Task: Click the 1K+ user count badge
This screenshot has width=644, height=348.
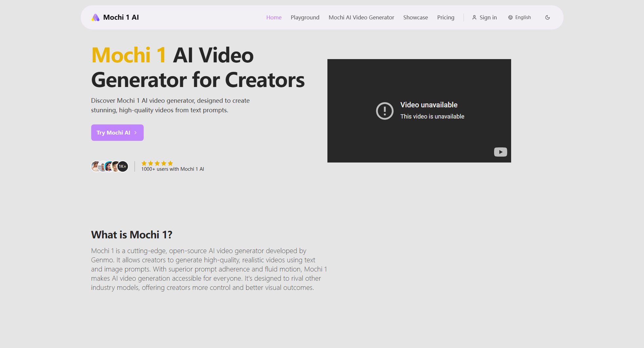Action: (123, 166)
